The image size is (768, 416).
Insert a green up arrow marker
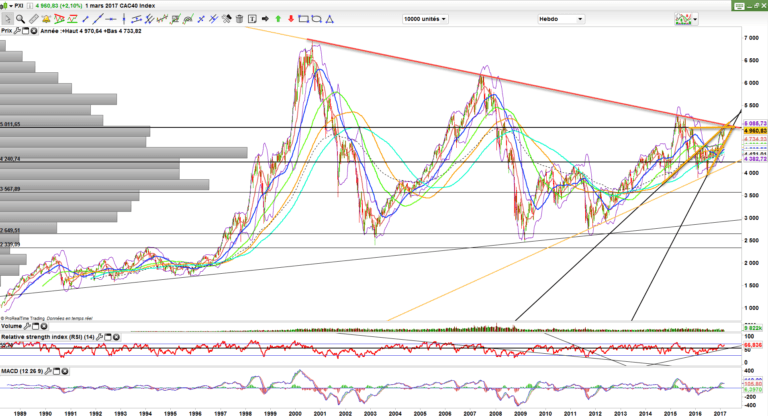[277, 18]
